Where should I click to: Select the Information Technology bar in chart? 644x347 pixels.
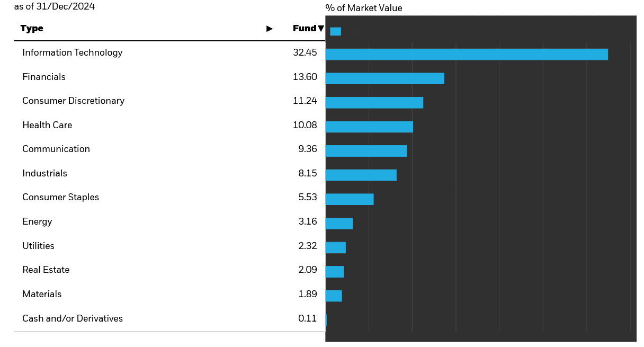(x=466, y=54)
